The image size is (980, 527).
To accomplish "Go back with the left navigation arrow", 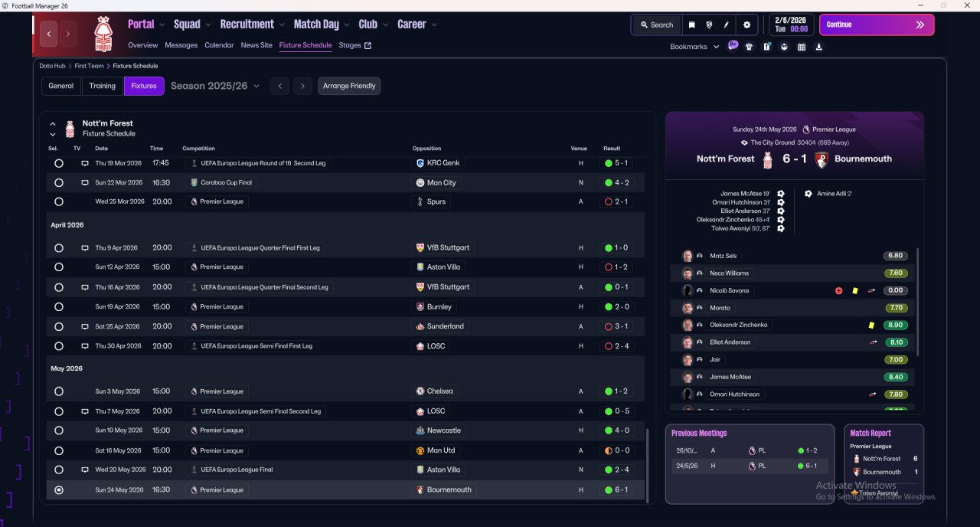I will 50,34.
